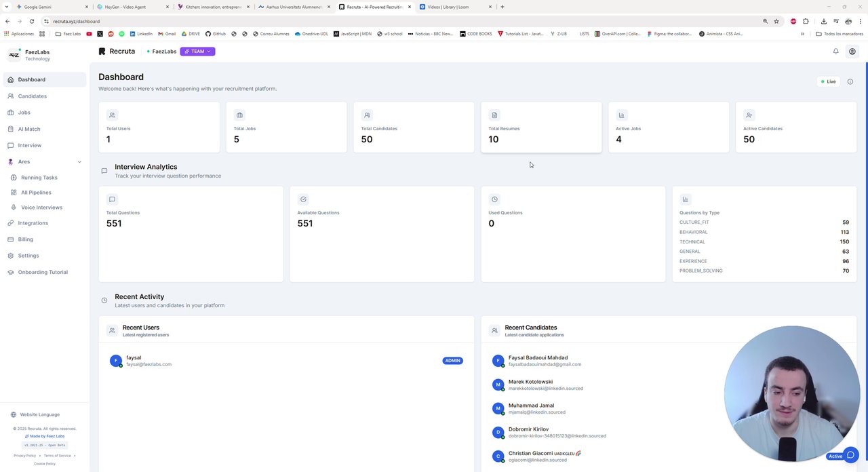Screen dimensions: 868x472
Task: Click the Active Jobs chart icon
Action: click(621, 115)
